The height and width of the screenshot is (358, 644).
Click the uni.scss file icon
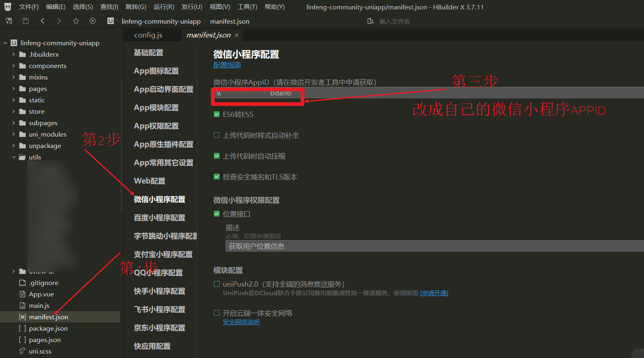tap(22, 351)
